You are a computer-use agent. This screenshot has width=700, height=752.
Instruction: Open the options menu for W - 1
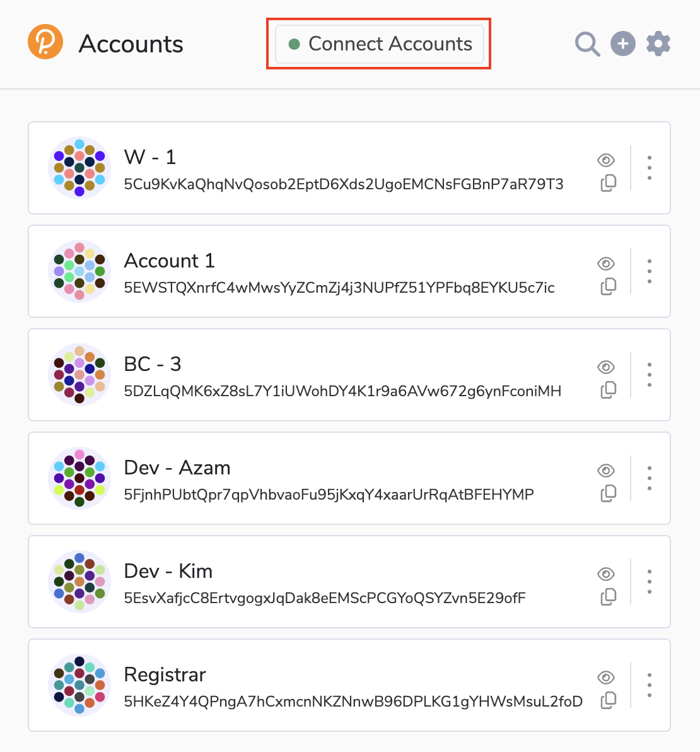pos(650,168)
